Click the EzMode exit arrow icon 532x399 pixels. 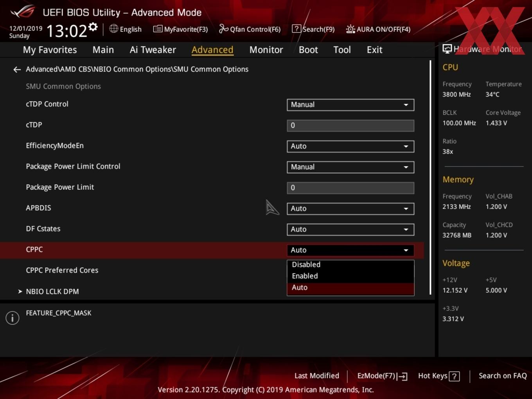pyautogui.click(x=403, y=376)
